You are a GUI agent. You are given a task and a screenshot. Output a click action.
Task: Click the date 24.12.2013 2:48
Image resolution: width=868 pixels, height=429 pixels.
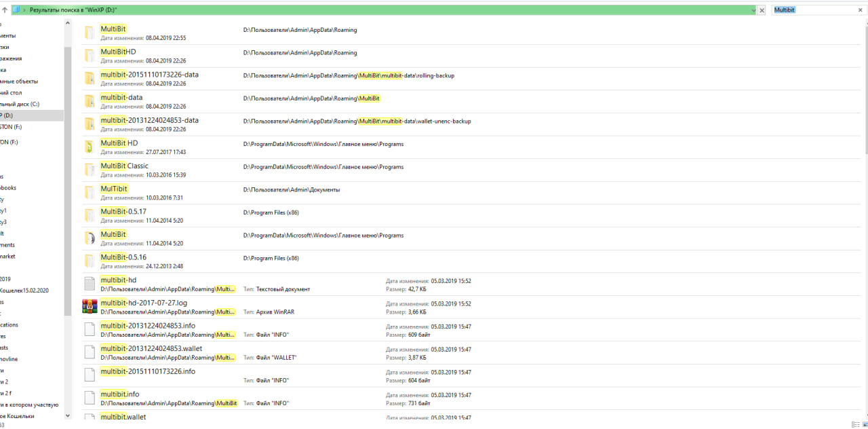(164, 266)
